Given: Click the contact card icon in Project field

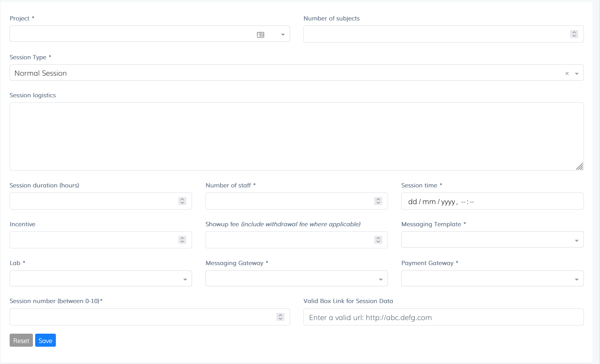Looking at the screenshot, I should coord(260,35).
